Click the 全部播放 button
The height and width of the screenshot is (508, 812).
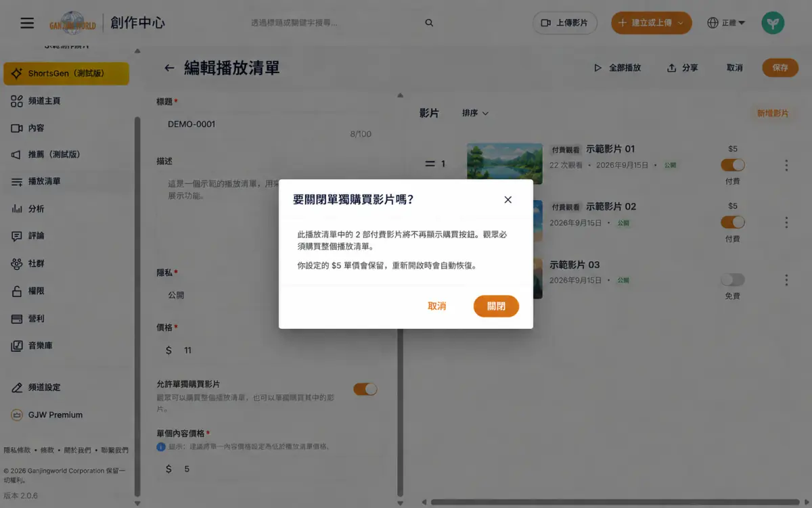pyautogui.click(x=617, y=68)
